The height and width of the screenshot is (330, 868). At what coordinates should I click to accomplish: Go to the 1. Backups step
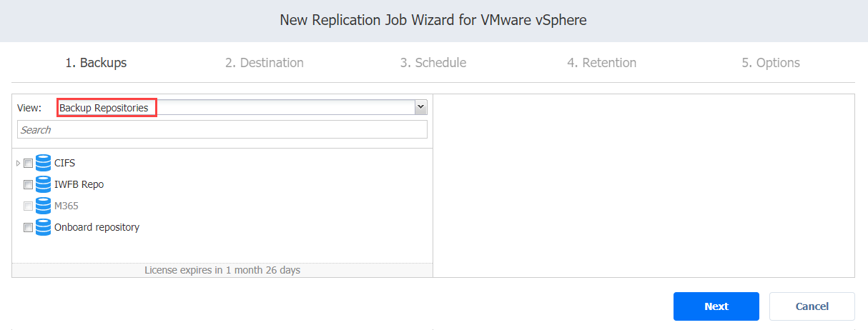[x=96, y=63]
